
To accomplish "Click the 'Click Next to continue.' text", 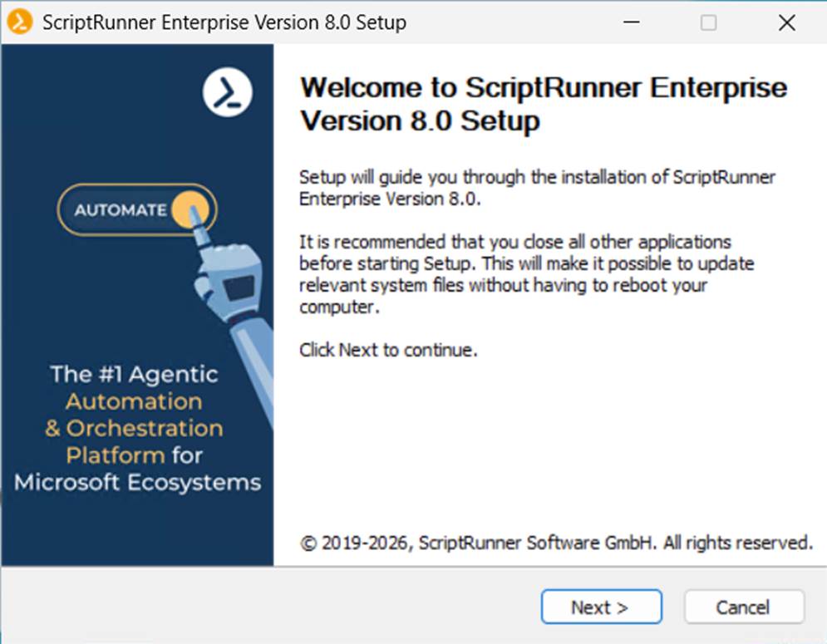I will click(x=389, y=350).
